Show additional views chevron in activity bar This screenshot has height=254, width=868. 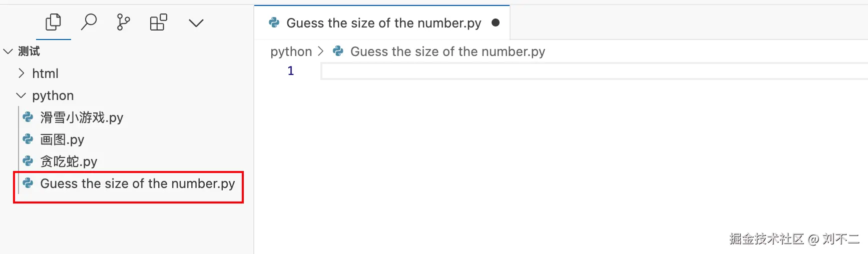pos(196,23)
